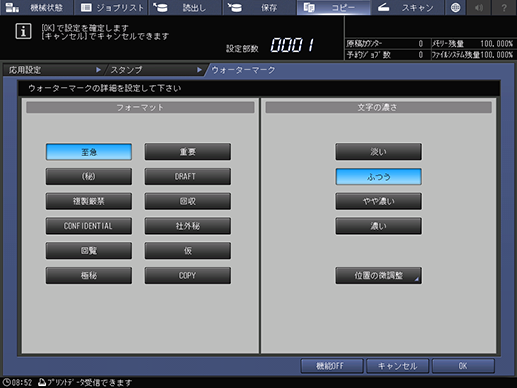Screen dimensions: 517x388
Task: Open 位置の微調整 position fine adjustment
Action: (378, 275)
